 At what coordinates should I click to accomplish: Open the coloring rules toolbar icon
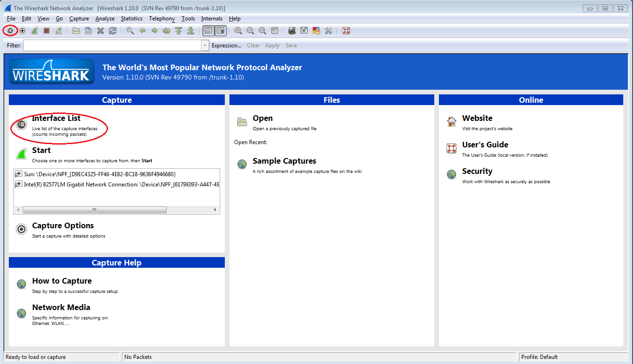click(316, 31)
